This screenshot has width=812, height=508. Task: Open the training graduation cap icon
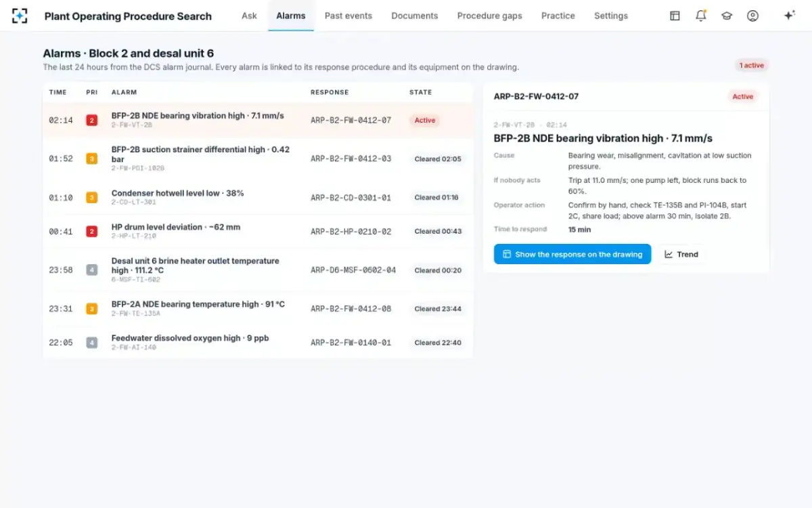click(727, 16)
